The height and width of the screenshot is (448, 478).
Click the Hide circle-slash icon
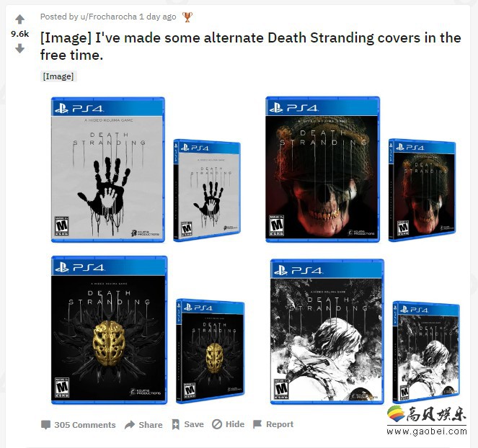217,424
